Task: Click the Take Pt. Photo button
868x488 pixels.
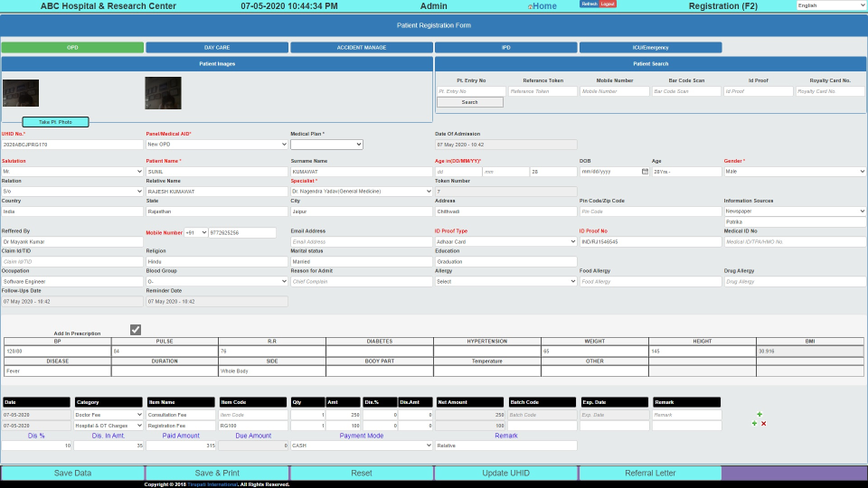Action: [x=55, y=122]
